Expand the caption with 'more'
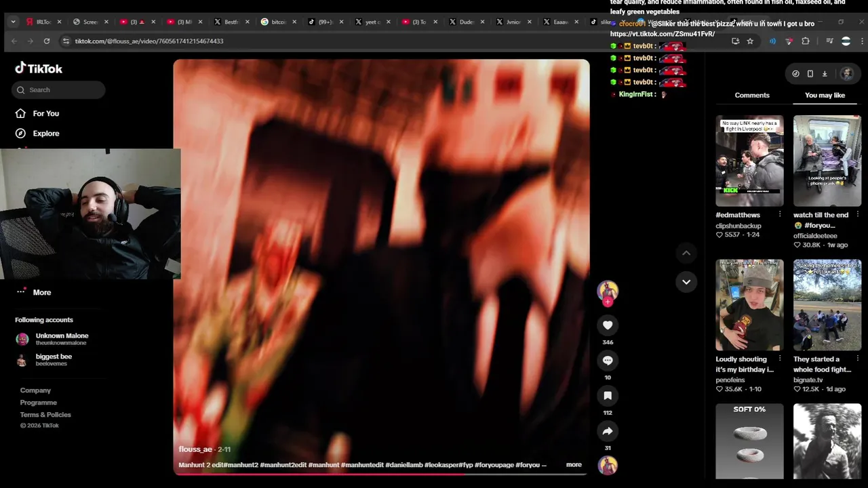Viewport: 868px width, 488px height. [x=574, y=465]
